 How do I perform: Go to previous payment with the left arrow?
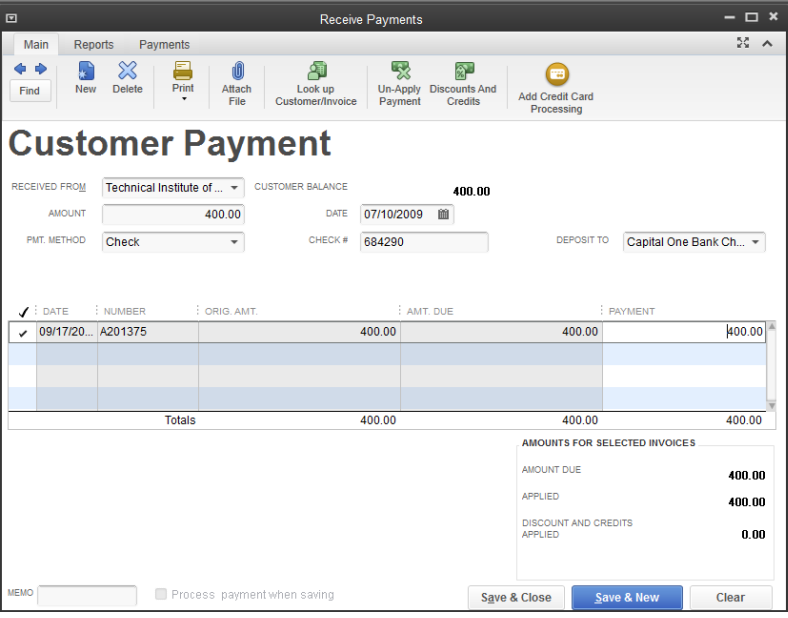[x=20, y=69]
